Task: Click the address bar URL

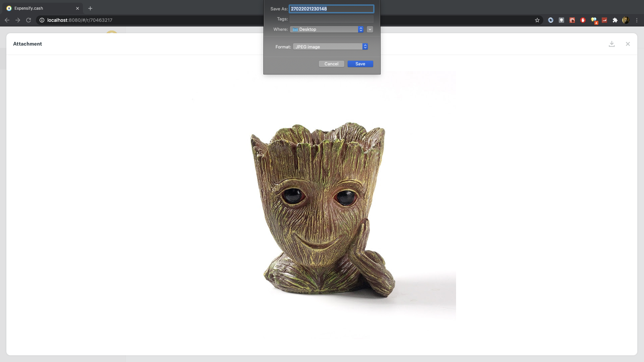Action: [80, 20]
